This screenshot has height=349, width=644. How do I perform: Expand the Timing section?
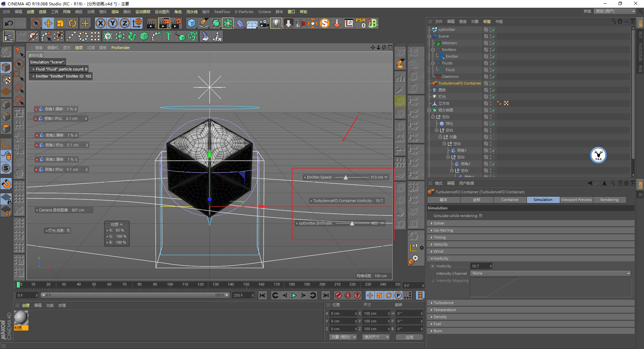tap(531, 237)
